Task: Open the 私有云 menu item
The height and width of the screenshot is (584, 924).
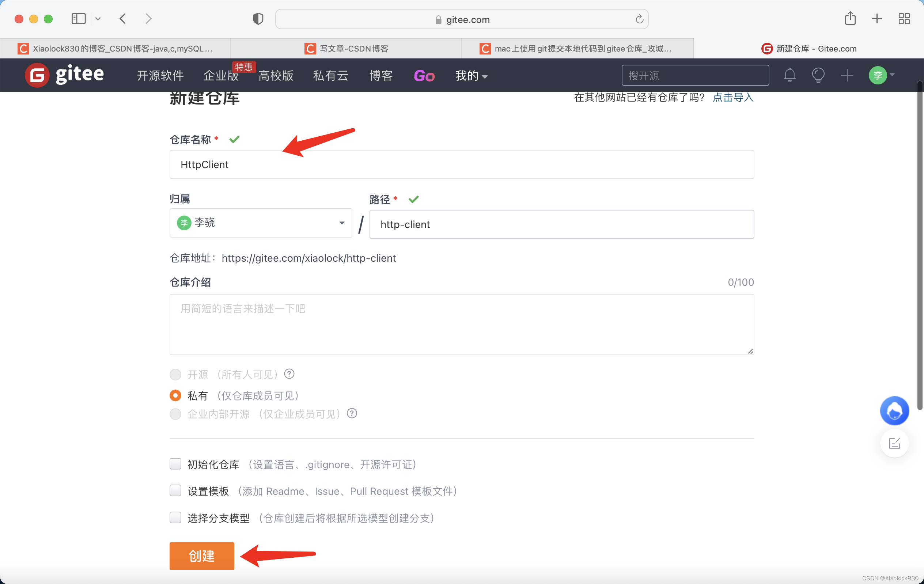Action: coord(331,76)
